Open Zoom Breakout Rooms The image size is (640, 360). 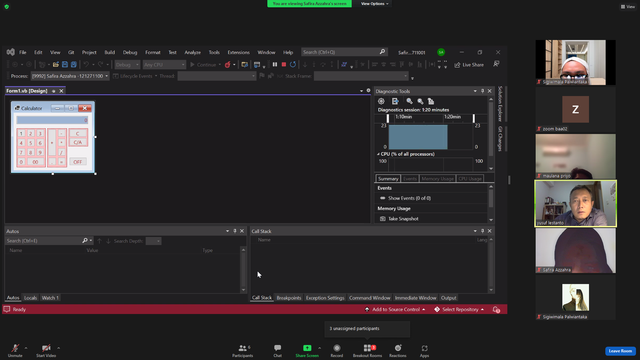(367, 350)
